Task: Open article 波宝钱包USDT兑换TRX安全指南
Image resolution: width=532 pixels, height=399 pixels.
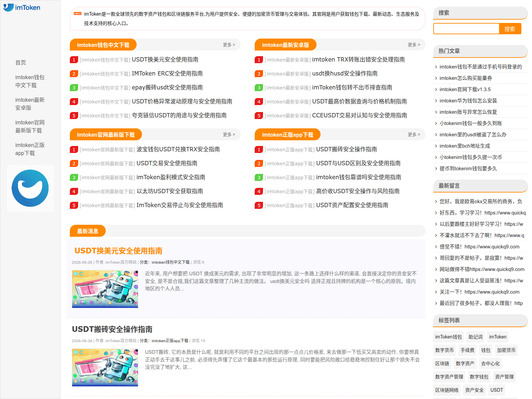Action: [x=178, y=149]
